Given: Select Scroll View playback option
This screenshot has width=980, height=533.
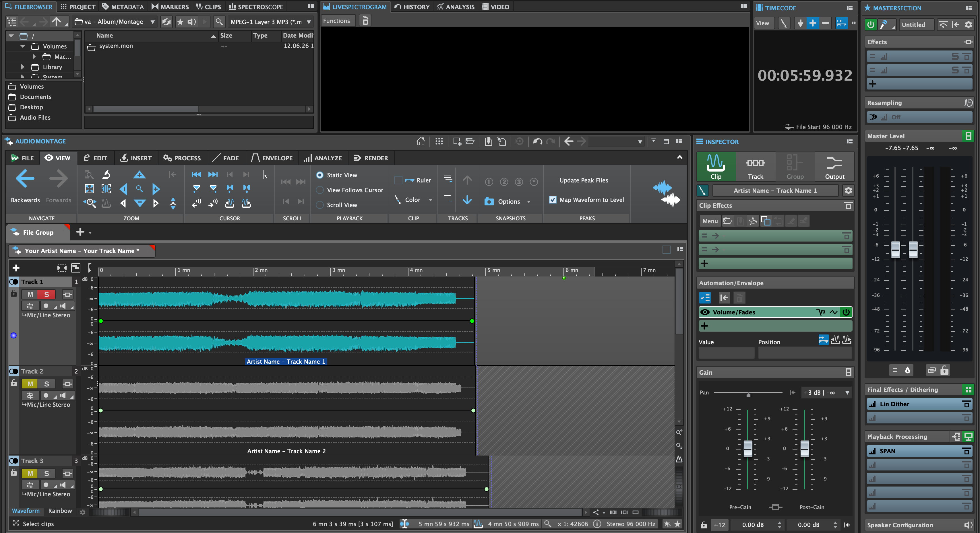Looking at the screenshot, I should 319,205.
